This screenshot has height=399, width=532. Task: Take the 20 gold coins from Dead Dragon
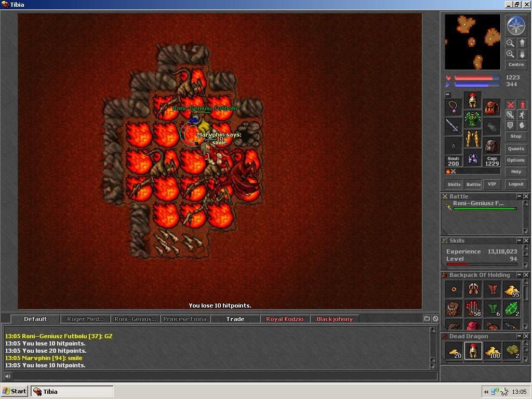click(x=454, y=351)
